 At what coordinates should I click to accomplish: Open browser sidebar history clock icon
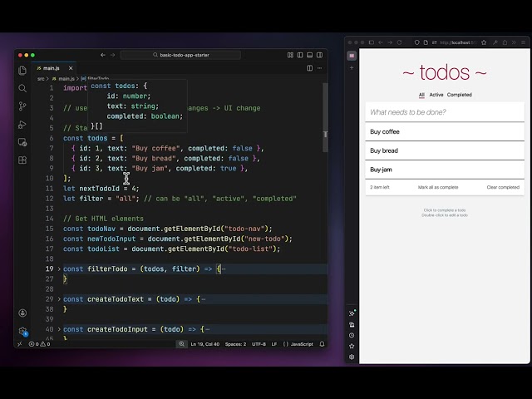coord(352,336)
